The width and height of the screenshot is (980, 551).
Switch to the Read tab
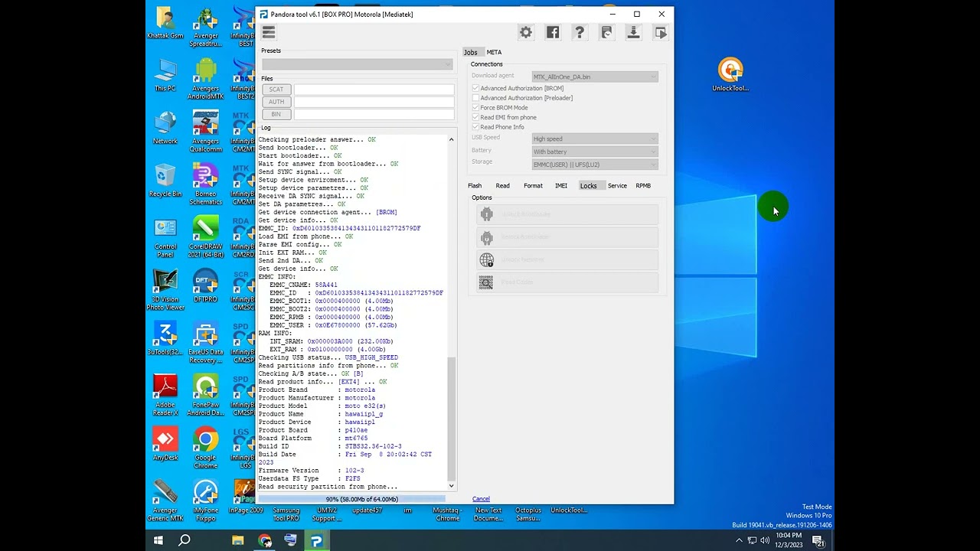(502, 185)
